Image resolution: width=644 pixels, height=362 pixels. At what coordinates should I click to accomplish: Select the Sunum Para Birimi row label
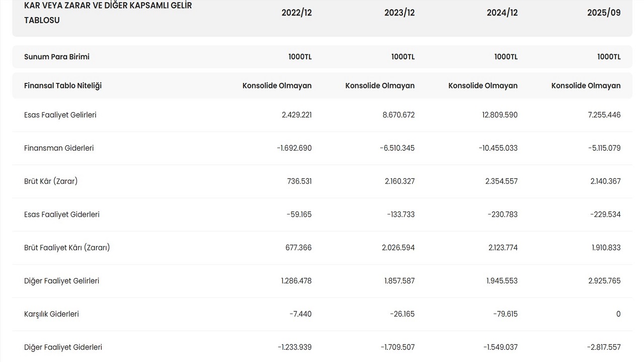pyautogui.click(x=57, y=57)
